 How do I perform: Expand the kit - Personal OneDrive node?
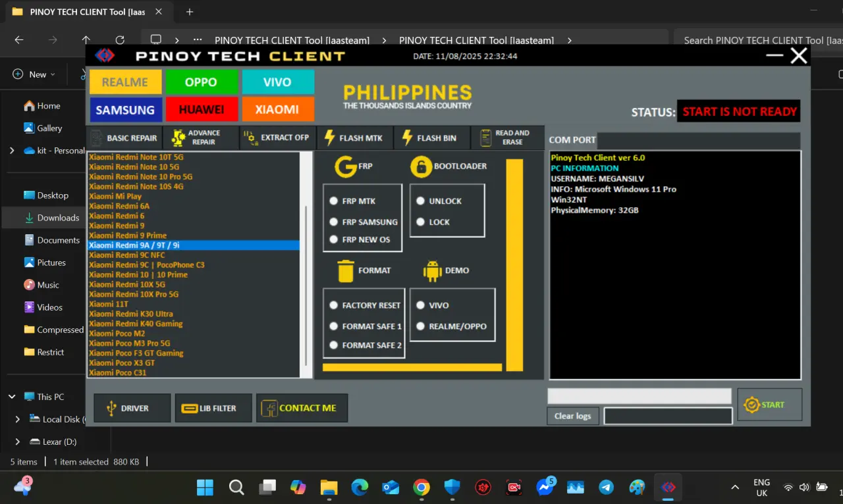coord(12,151)
